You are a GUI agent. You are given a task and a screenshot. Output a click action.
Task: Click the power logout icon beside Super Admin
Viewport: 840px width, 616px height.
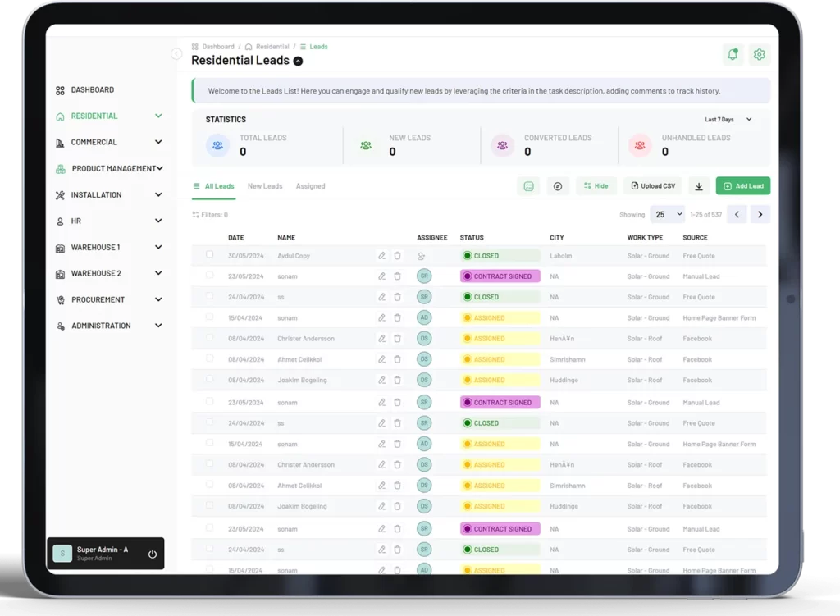pyautogui.click(x=152, y=554)
